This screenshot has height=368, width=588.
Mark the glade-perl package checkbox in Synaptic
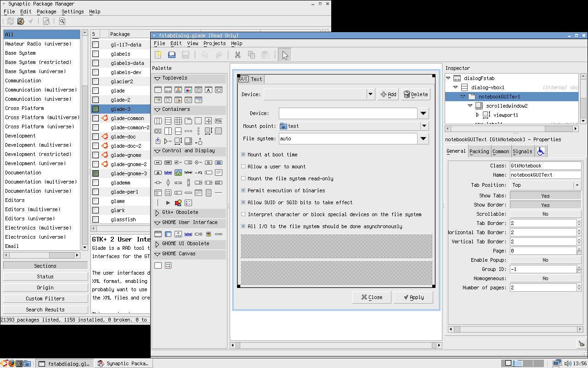coord(96,192)
